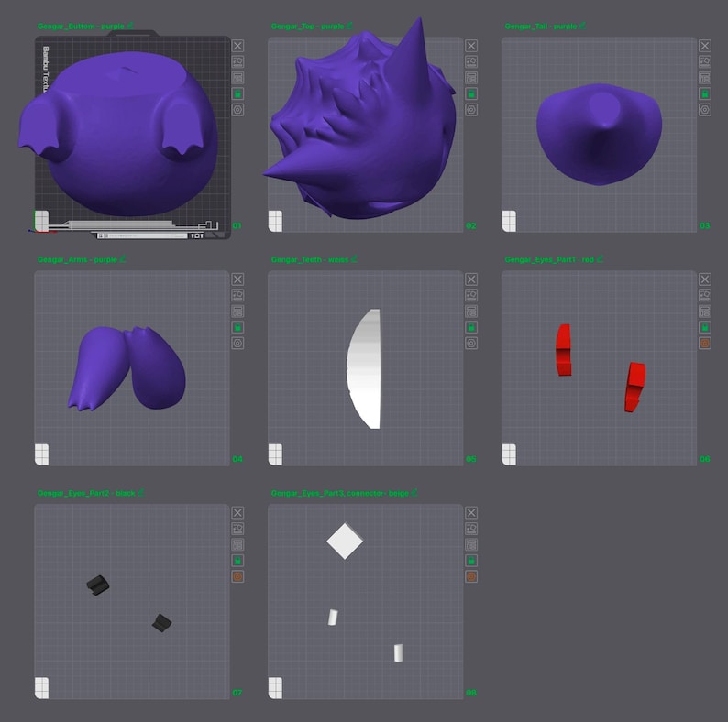Click the 'Gengar_Top - purple' plate label

point(307,26)
